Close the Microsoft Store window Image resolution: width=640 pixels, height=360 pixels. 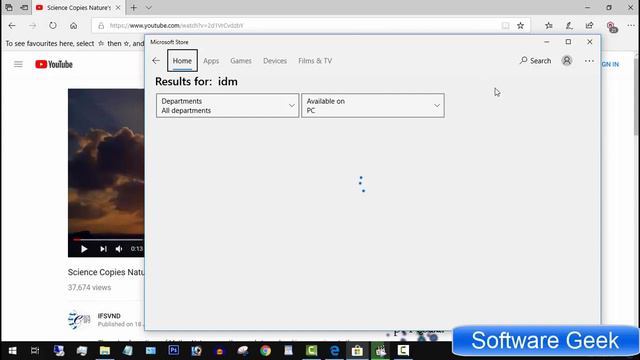coord(589,42)
